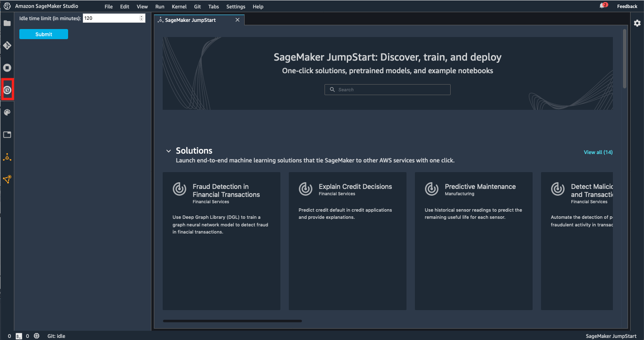The image size is (644, 340).
Task: Open the View menu
Action: tap(142, 7)
